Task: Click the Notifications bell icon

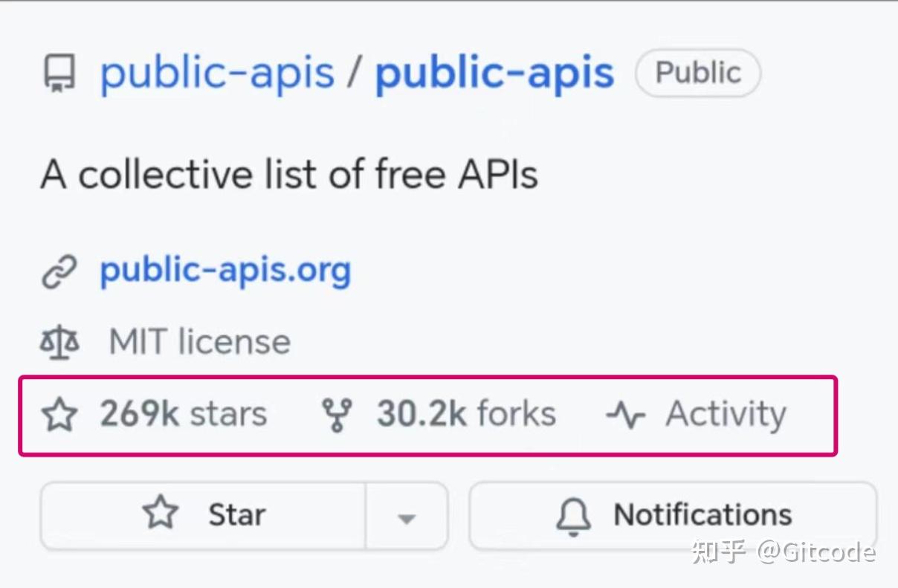Action: 574,516
